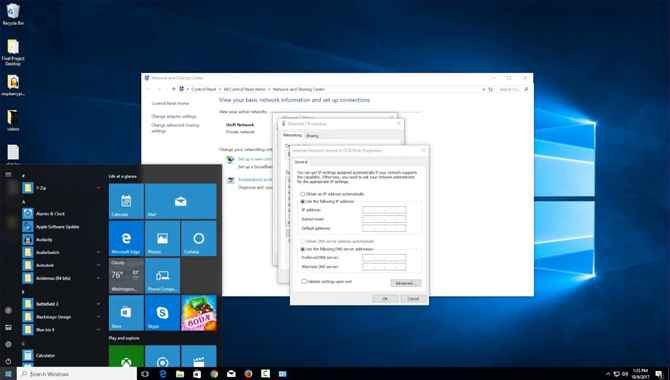
Task: Click OK in the IPv4 properties dialog
Action: pos(385,298)
